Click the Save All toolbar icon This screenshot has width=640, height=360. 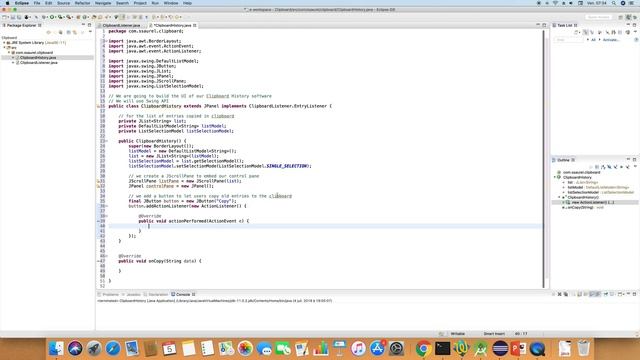(x=19, y=17)
